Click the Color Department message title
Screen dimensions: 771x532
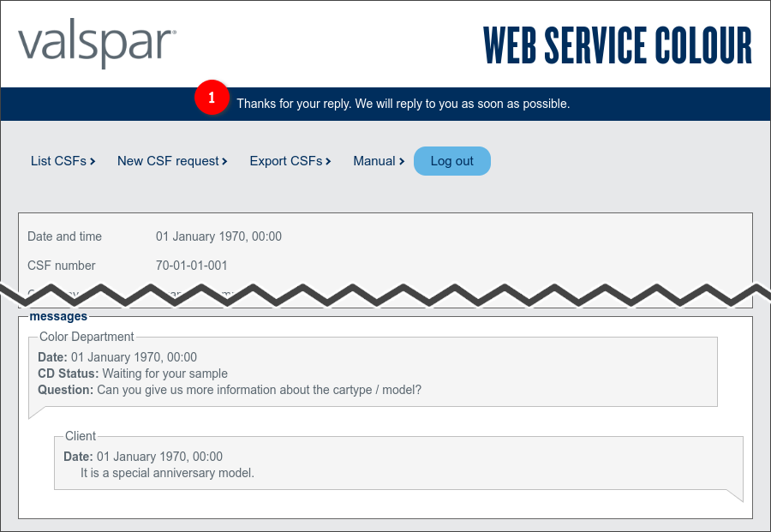(x=87, y=337)
